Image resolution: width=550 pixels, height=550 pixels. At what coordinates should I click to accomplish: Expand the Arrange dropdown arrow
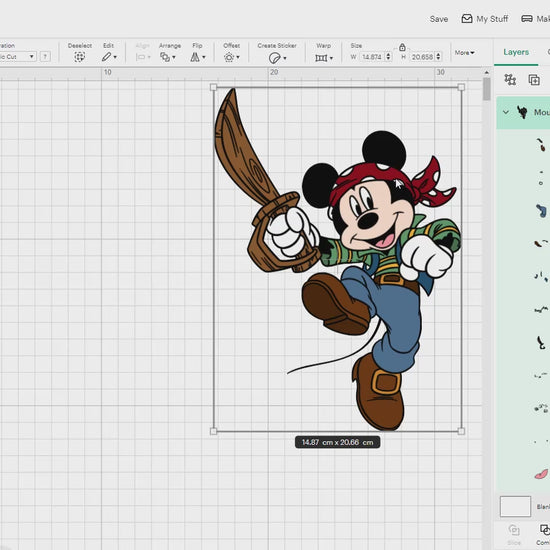coord(174,57)
